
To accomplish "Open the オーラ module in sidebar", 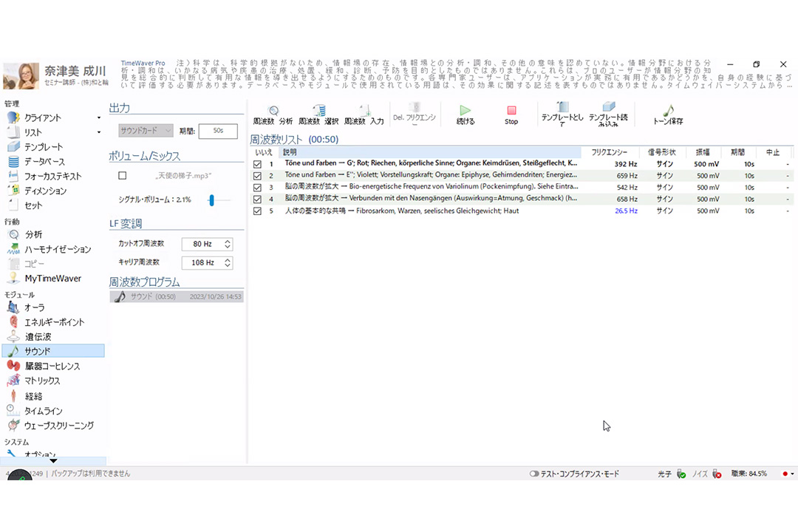I will pyautogui.click(x=34, y=307).
